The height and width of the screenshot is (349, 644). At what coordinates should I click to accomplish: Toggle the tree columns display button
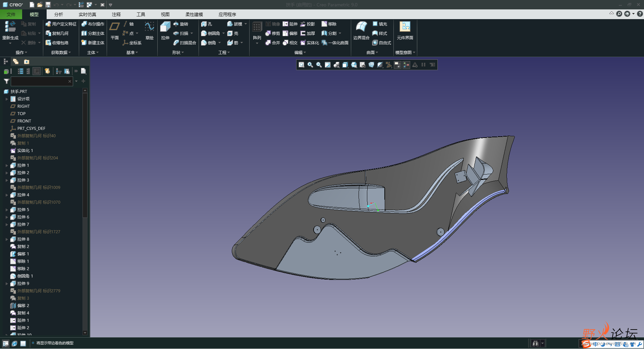tap(37, 71)
